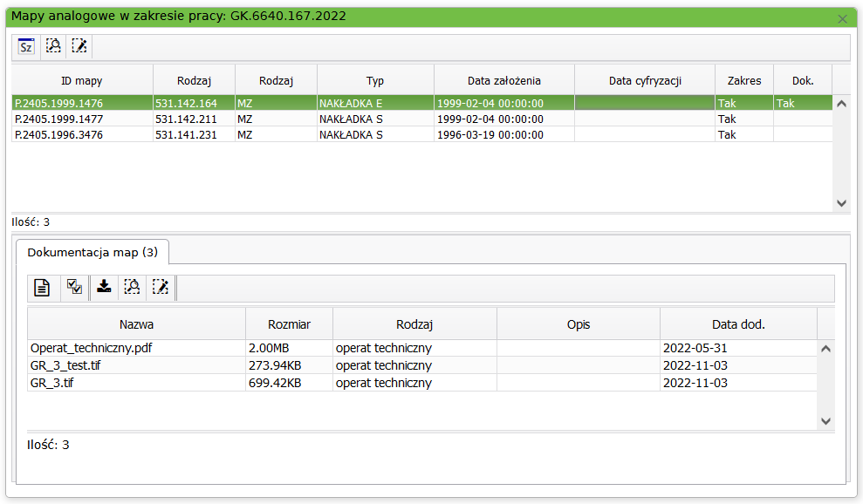Click the 'Sz' details icon in top toolbar

[x=26, y=46]
